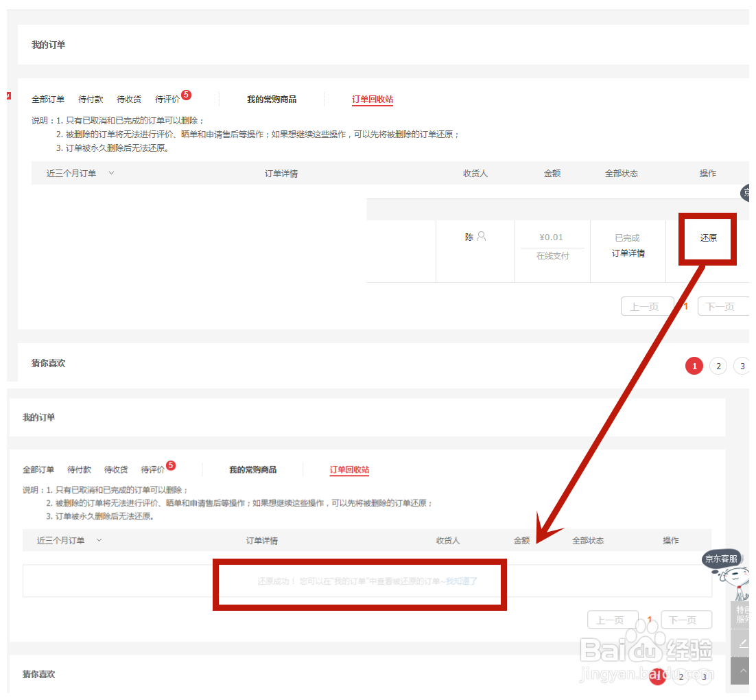
Task: Dismiss restore message via 我知道了 link
Action: 462,581
